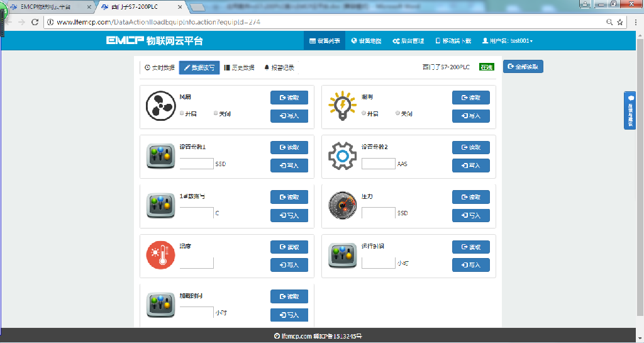
Task: Click the pressure gauge icon
Action: 342,205
